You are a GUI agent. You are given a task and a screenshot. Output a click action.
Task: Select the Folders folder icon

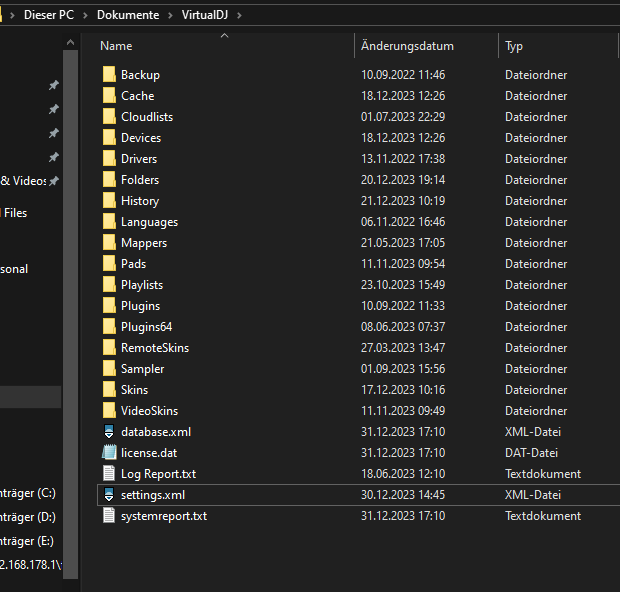coord(109,179)
